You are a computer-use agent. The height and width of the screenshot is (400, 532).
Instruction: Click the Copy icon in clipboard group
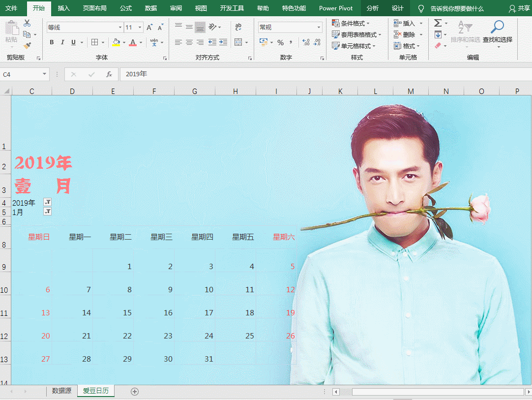pyautogui.click(x=27, y=34)
